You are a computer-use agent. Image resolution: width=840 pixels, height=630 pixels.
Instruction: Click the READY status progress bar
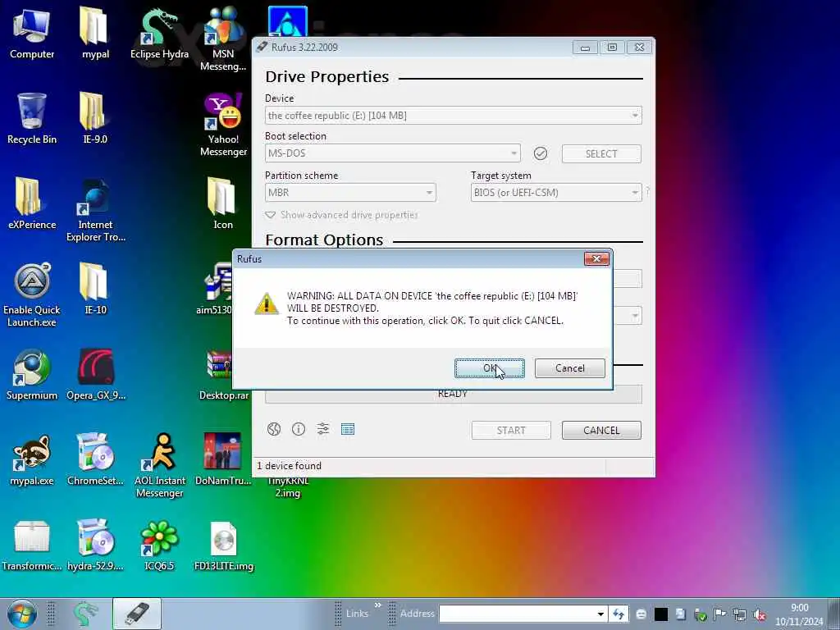coord(453,395)
